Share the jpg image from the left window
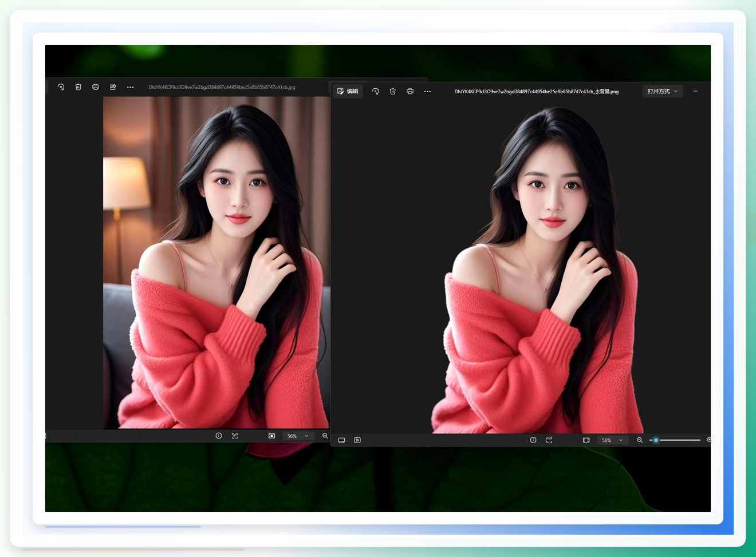The width and height of the screenshot is (756, 557). click(x=113, y=87)
